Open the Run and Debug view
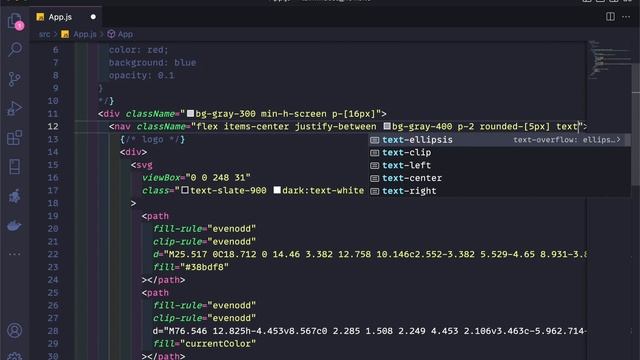 point(15,108)
